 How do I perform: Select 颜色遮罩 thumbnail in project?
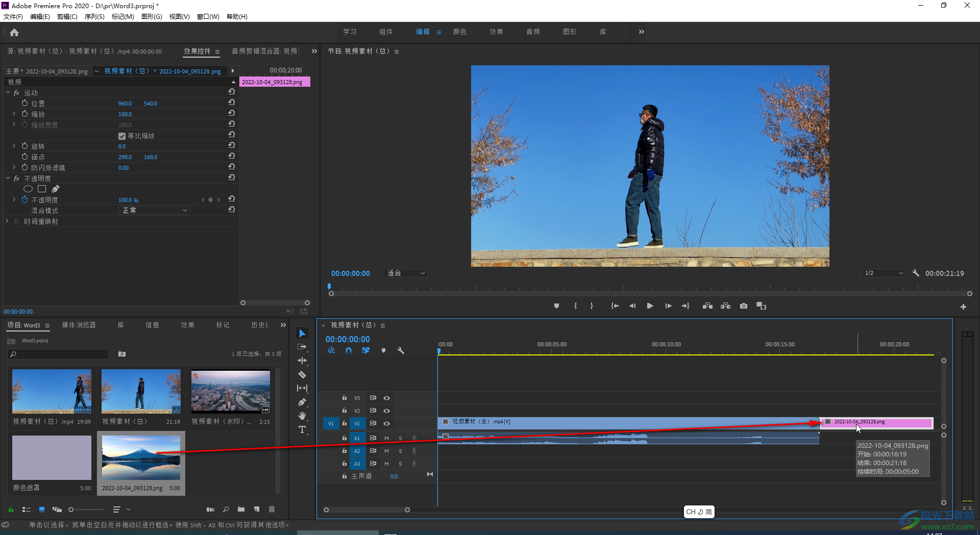[x=52, y=457]
